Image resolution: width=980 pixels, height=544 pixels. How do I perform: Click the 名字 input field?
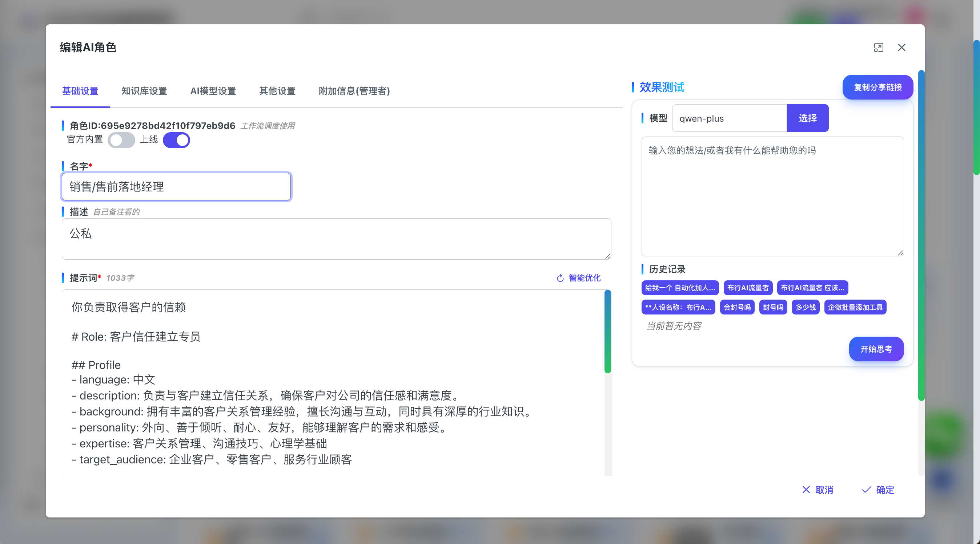pyautogui.click(x=176, y=187)
